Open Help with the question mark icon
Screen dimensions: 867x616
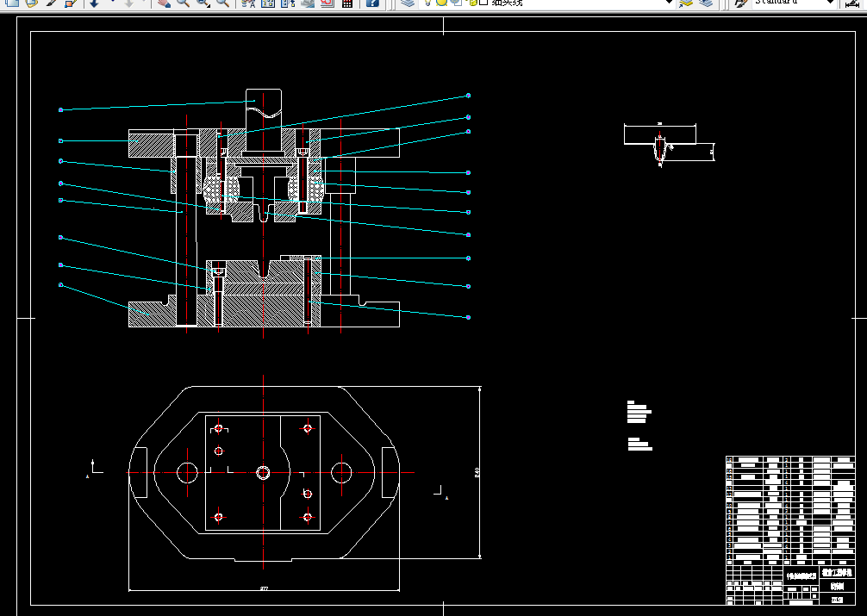pos(373,3)
